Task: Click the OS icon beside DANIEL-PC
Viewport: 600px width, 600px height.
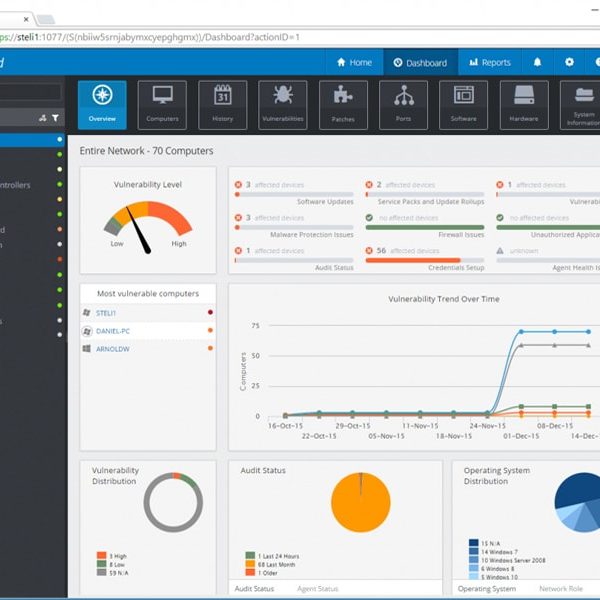Action: (x=87, y=331)
